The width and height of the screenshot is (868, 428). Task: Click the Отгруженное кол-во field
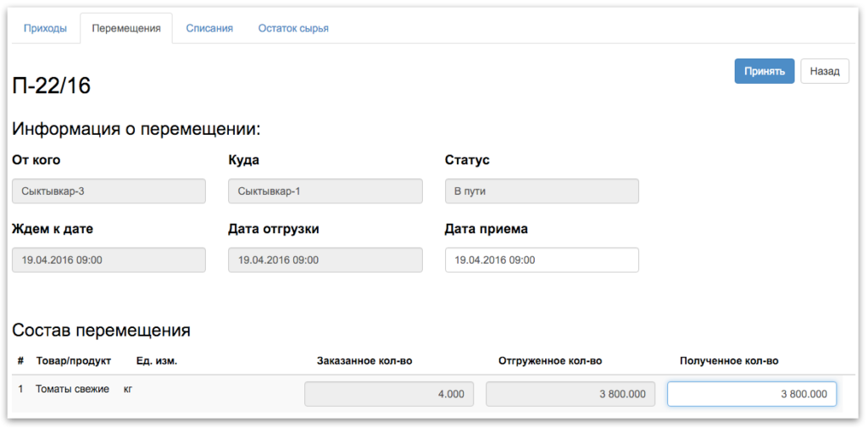pyautogui.click(x=570, y=393)
